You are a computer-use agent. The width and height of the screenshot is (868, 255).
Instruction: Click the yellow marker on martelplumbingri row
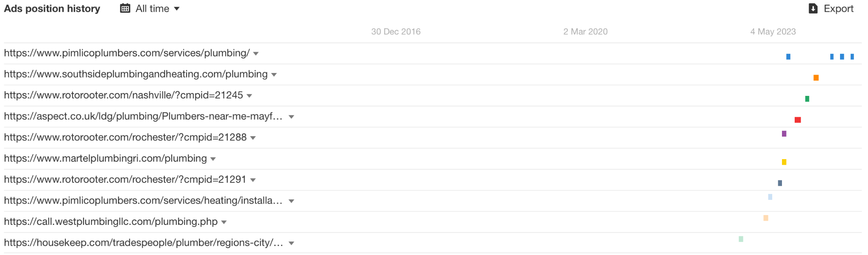(785, 162)
